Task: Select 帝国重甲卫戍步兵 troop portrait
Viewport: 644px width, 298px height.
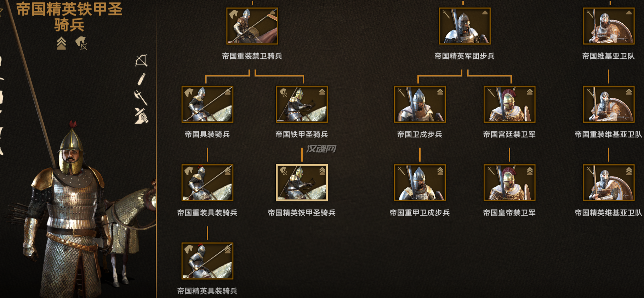Action: 420,183
